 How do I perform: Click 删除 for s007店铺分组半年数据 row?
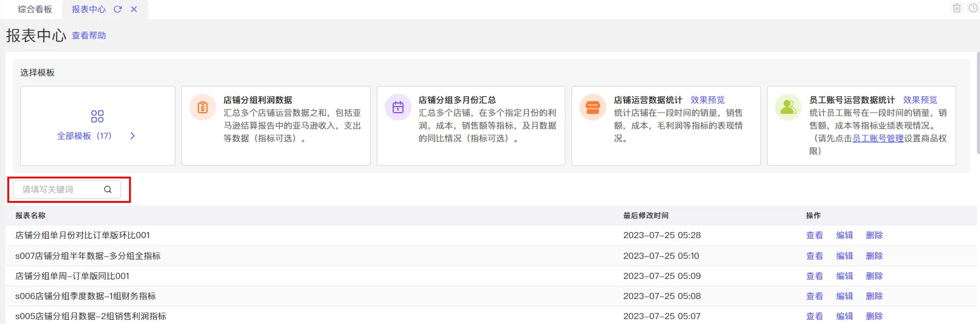coord(874,256)
